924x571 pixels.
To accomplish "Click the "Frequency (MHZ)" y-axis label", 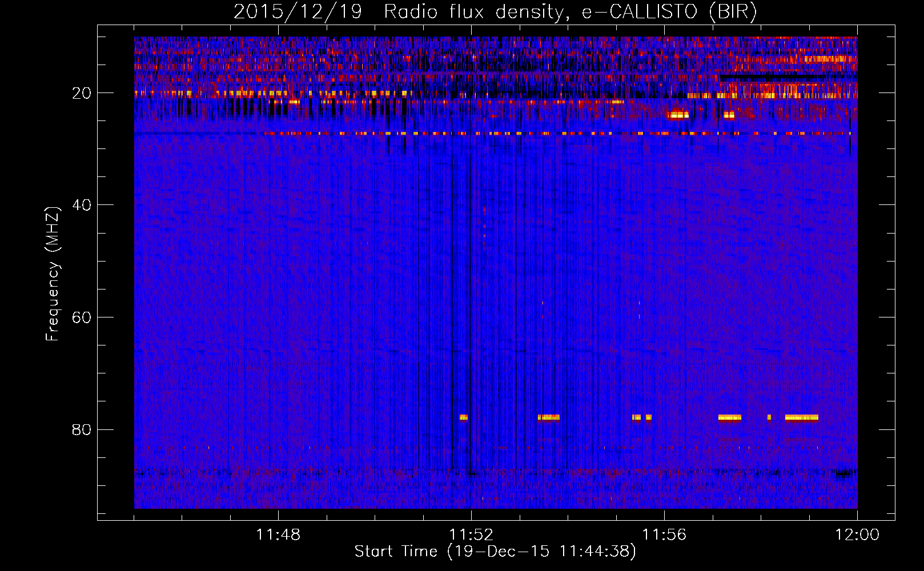I will pyautogui.click(x=53, y=274).
